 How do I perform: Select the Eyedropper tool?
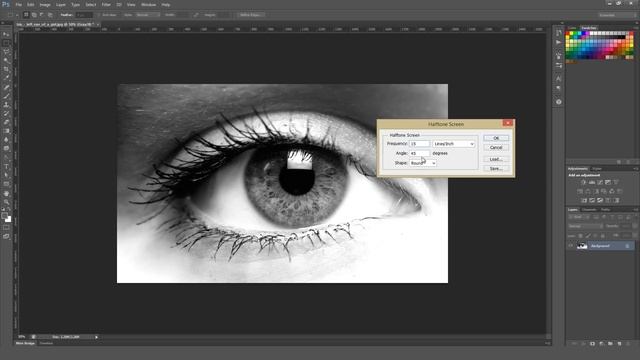coord(6,78)
